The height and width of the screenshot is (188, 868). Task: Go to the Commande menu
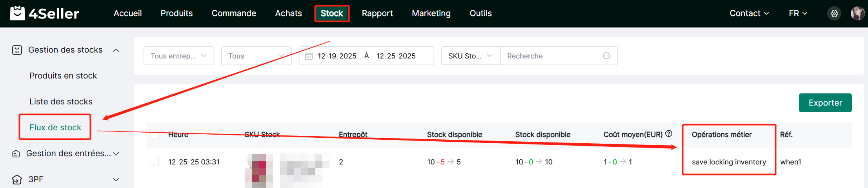point(234,13)
